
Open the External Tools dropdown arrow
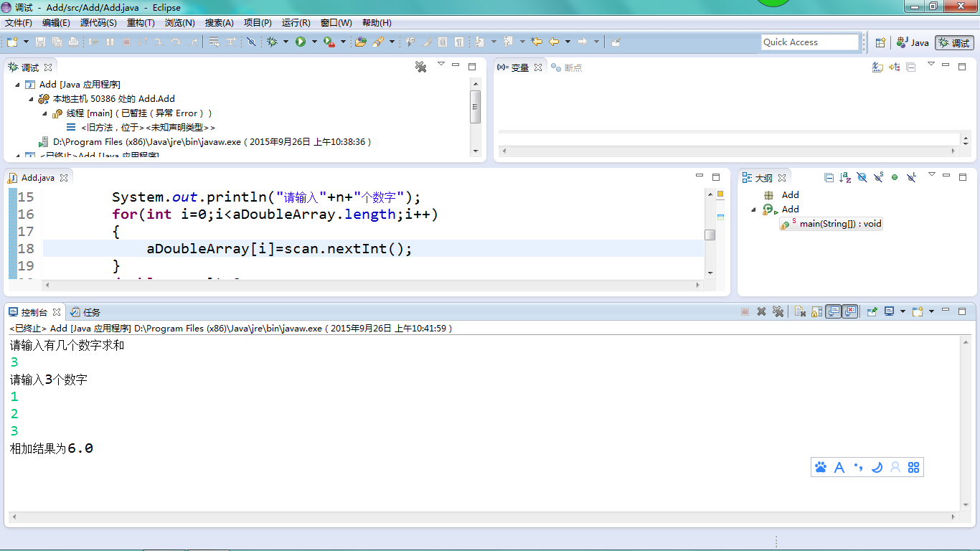[x=343, y=42]
